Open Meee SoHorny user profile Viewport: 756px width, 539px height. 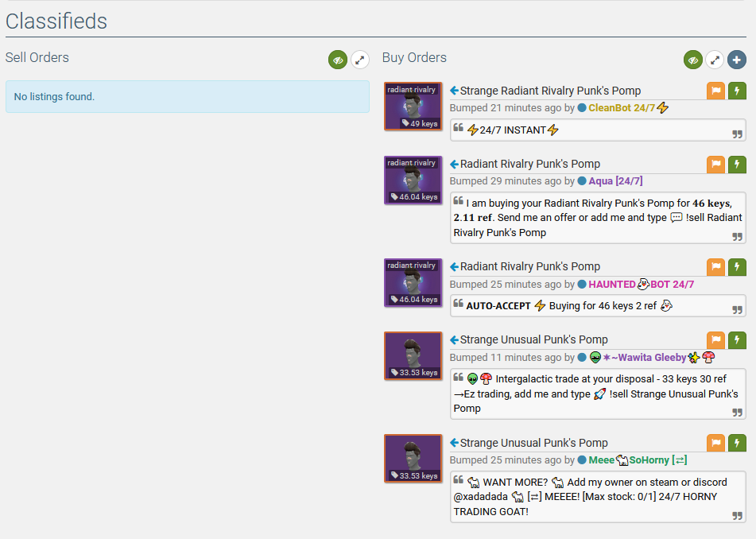click(638, 460)
